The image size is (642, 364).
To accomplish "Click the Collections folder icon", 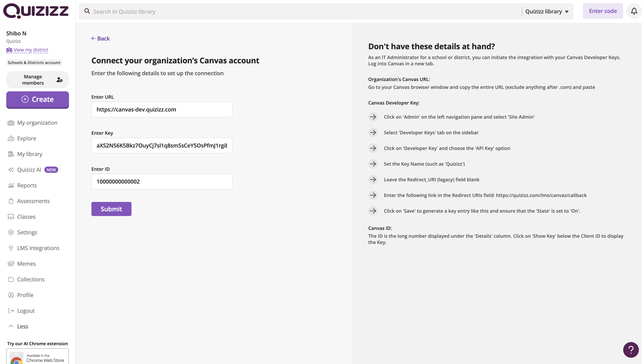I will pyautogui.click(x=11, y=280).
